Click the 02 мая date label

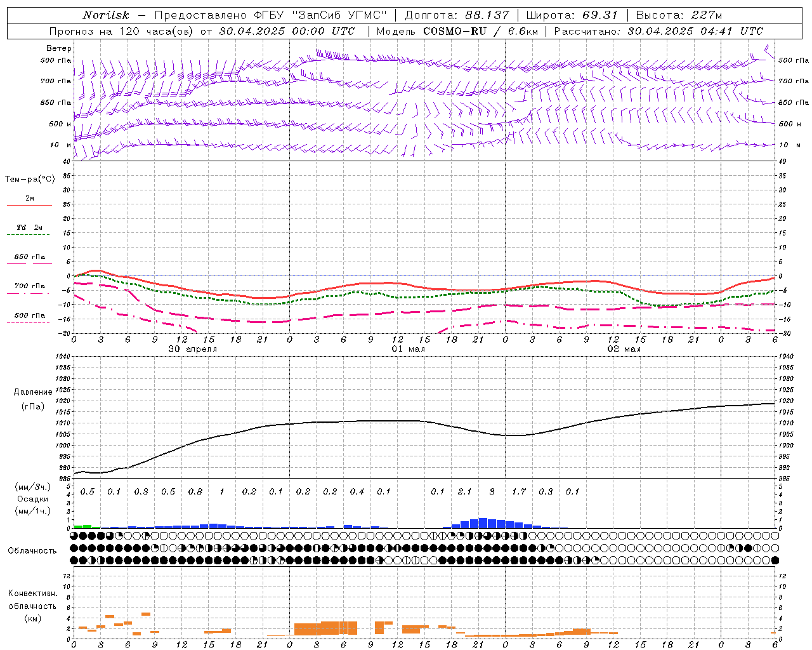(624, 349)
